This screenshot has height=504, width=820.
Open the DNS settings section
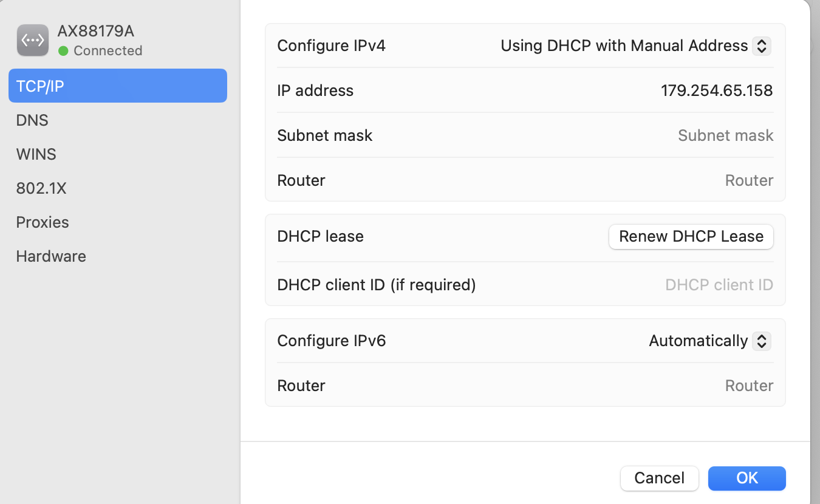coord(32,120)
